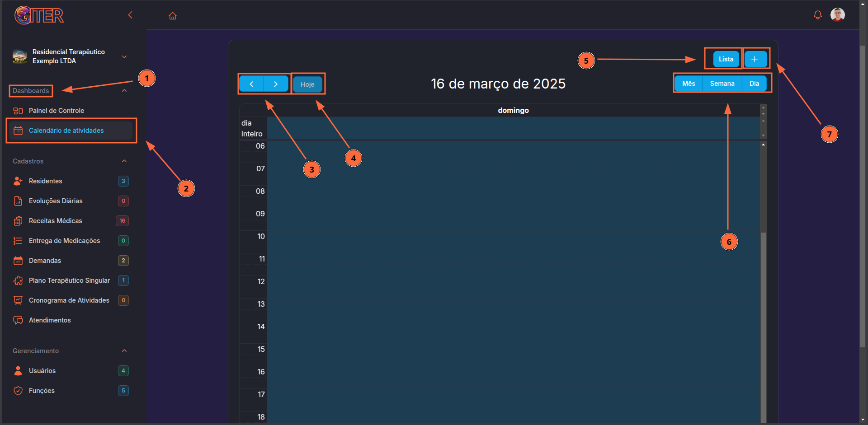
Task: Open Plano Terapêutico Singular
Action: (69, 280)
